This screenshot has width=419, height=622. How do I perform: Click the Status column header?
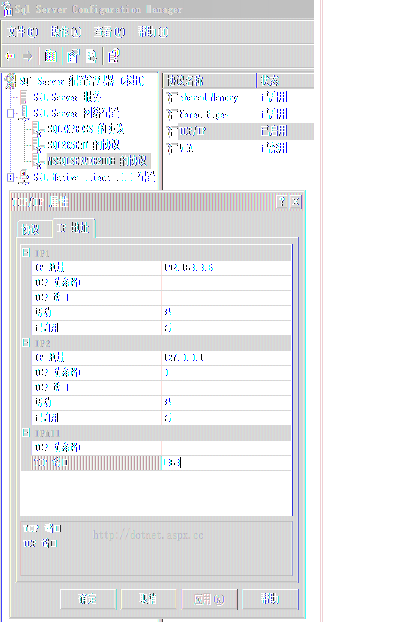285,81
